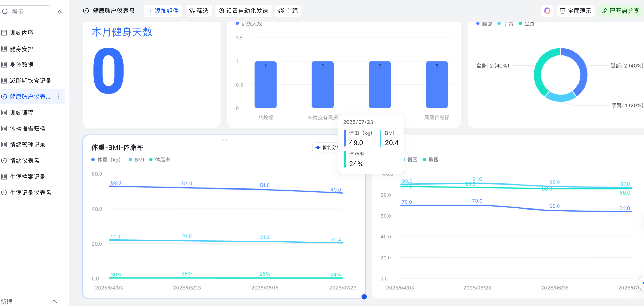The height and width of the screenshot is (306, 644).
Task: Click the blue resize handle at chart corner
Action: coord(364,297)
